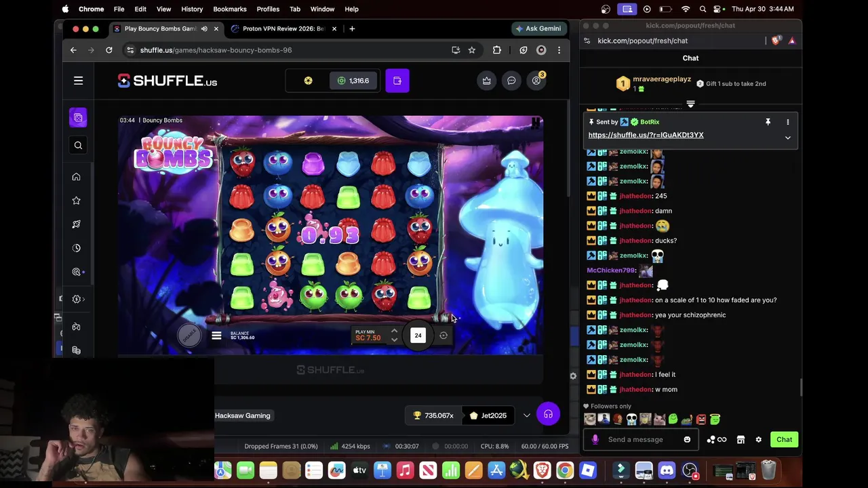Open the emoji picker in chat input
The height and width of the screenshot is (488, 868).
pos(687,439)
